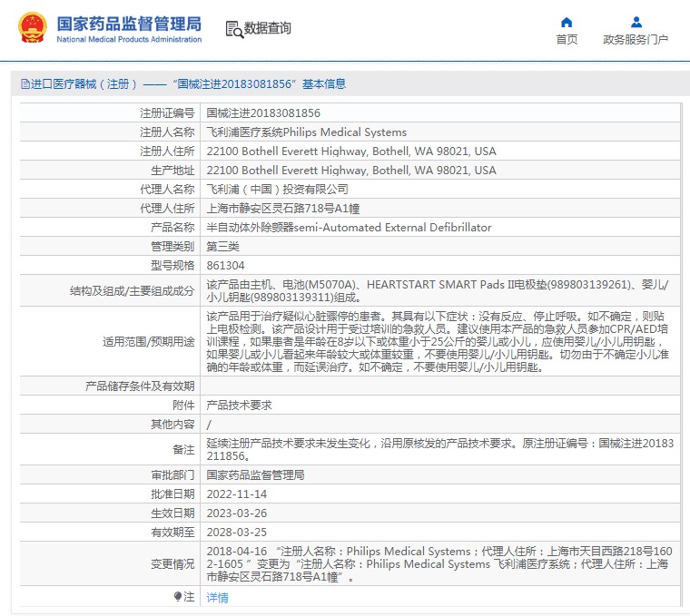Click the 首页 house icon
690x616 pixels.
(567, 22)
